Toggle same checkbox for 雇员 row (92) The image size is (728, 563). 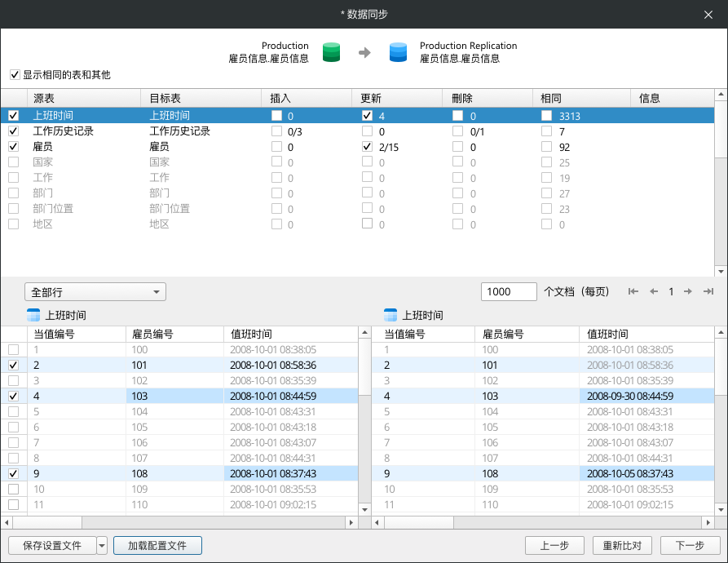pos(546,147)
